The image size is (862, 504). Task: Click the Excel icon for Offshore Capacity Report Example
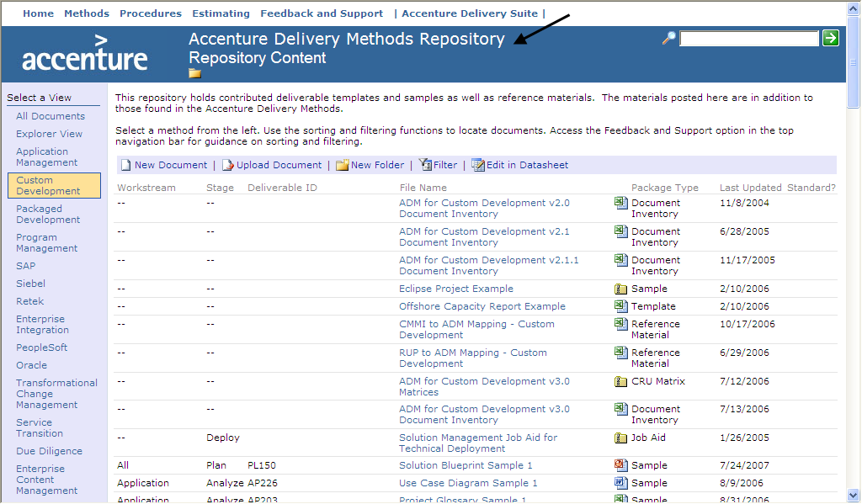[620, 306]
